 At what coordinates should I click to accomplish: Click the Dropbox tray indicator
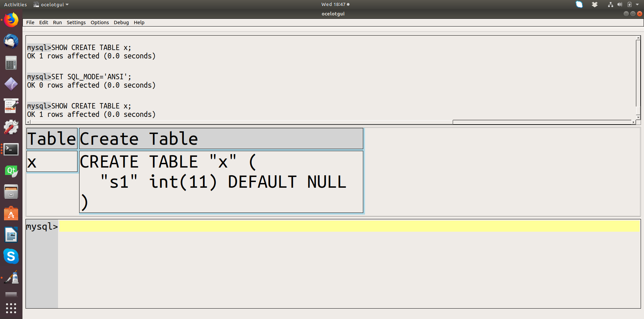pos(595,4)
